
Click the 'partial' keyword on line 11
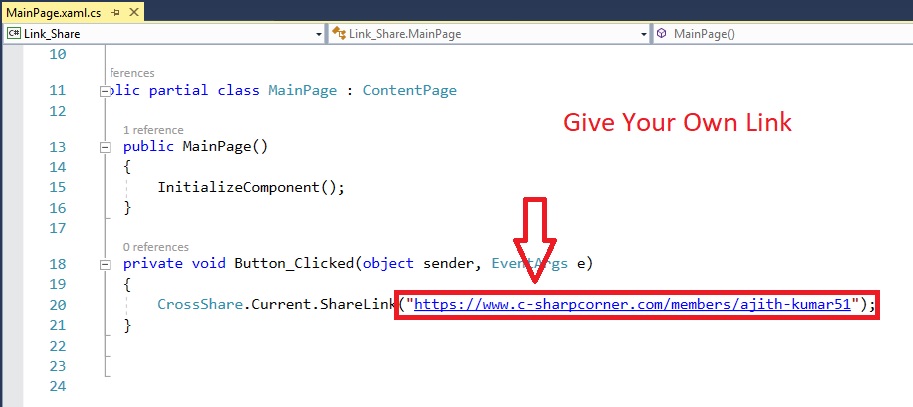[178, 90]
